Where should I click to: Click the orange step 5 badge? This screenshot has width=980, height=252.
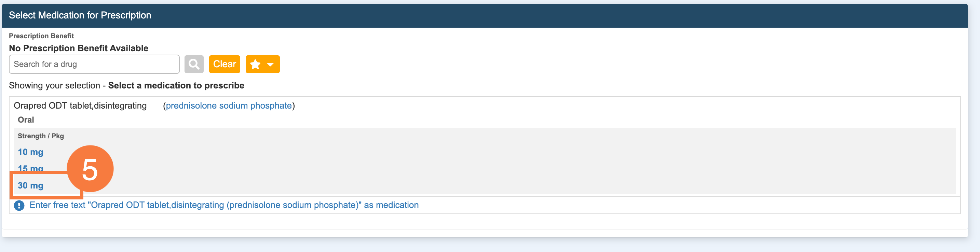point(90,169)
